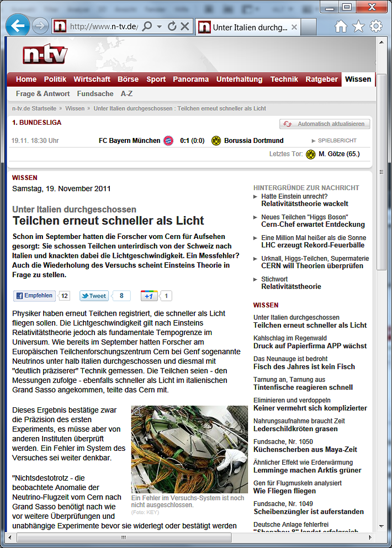
Task: Click Borussia Dortmund crest beside team name
Action: point(216,141)
